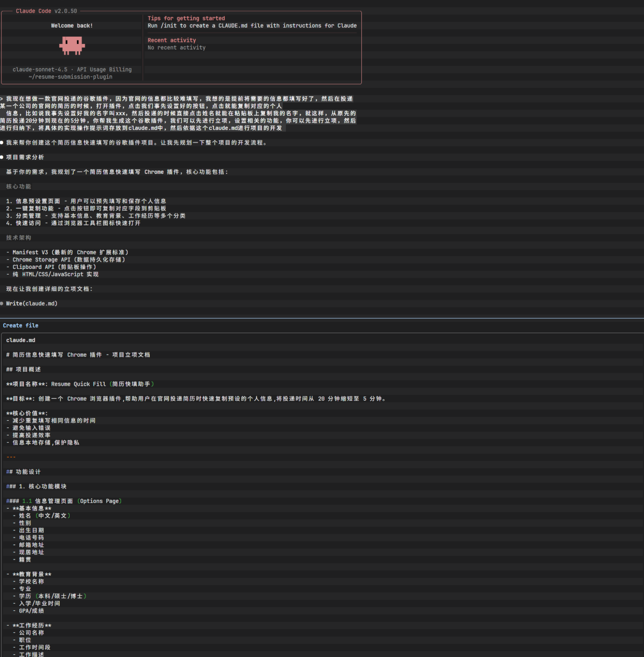The image size is (644, 657).
Task: Click the blue "Create file" header
Action: pyautogui.click(x=20, y=326)
